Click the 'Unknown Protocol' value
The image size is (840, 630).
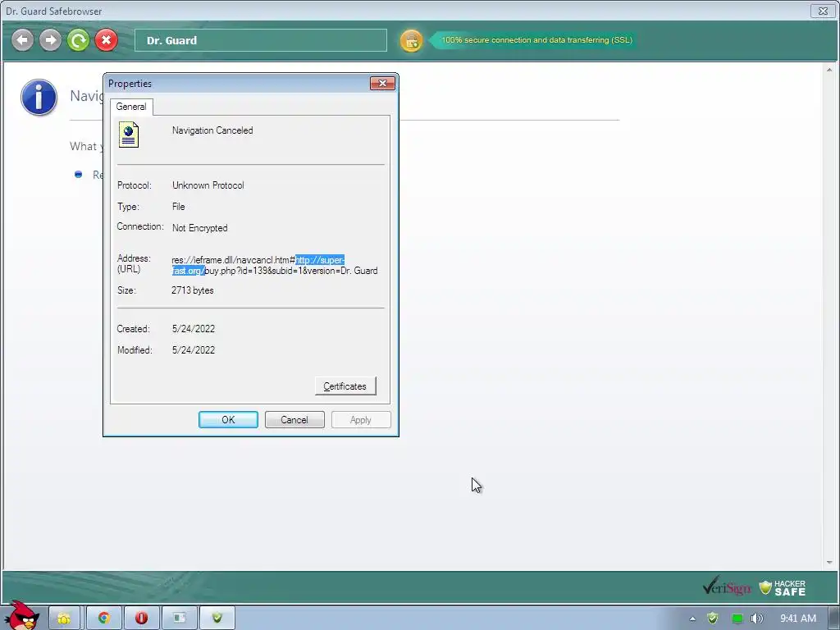click(x=208, y=185)
